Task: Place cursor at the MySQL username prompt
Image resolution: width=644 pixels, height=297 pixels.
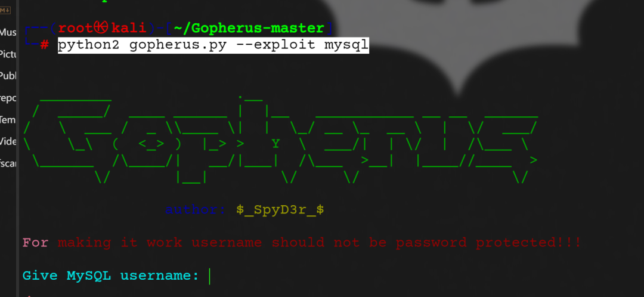Action: [209, 276]
